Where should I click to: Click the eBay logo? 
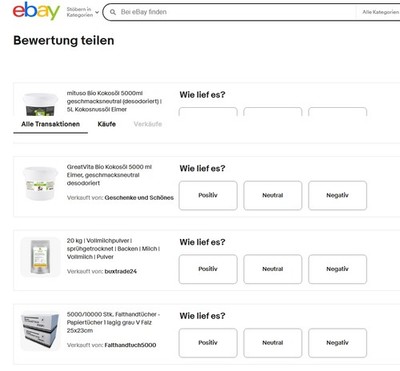[36, 11]
